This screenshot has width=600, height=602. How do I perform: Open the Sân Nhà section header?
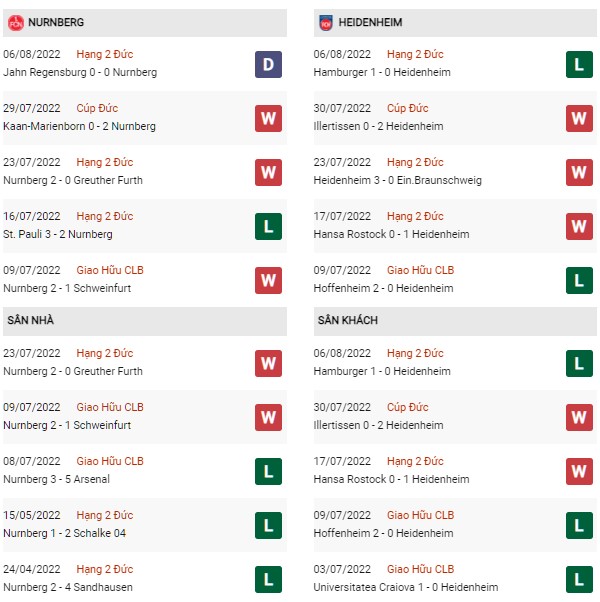click(x=145, y=321)
